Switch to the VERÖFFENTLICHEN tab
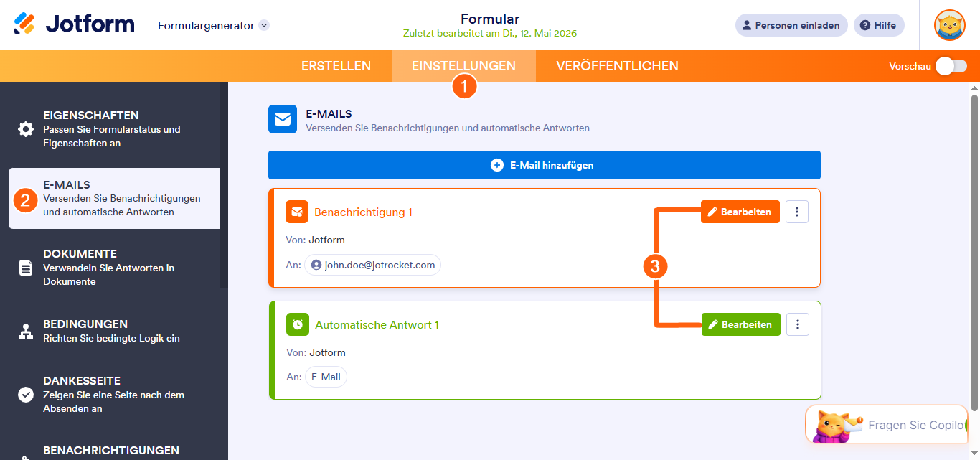The width and height of the screenshot is (980, 460). pos(617,66)
